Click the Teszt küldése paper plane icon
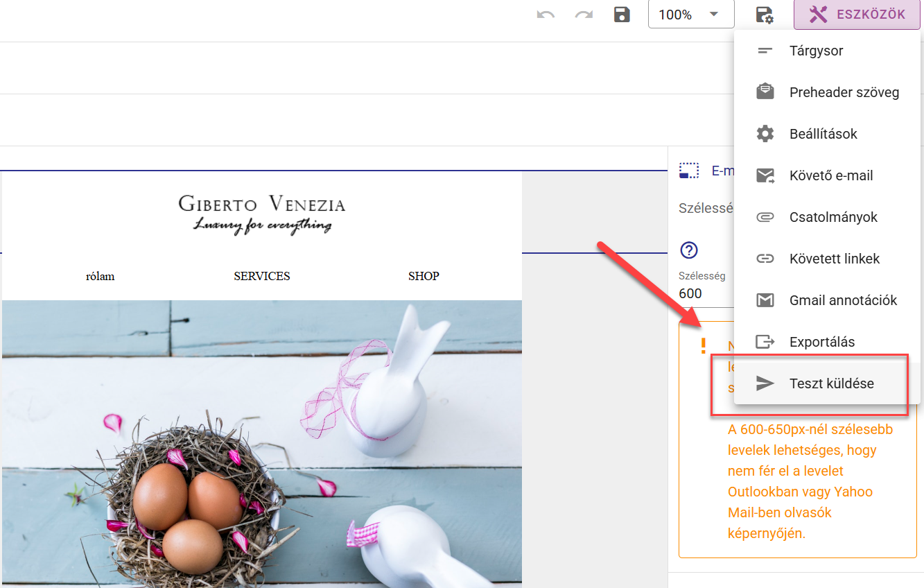The height and width of the screenshot is (588, 924). [765, 383]
